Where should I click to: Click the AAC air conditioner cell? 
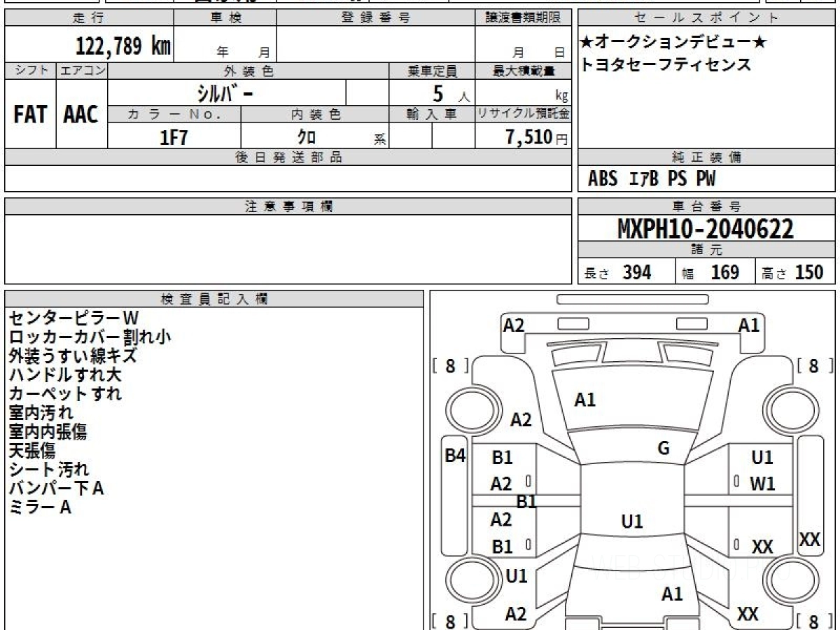click(81, 115)
